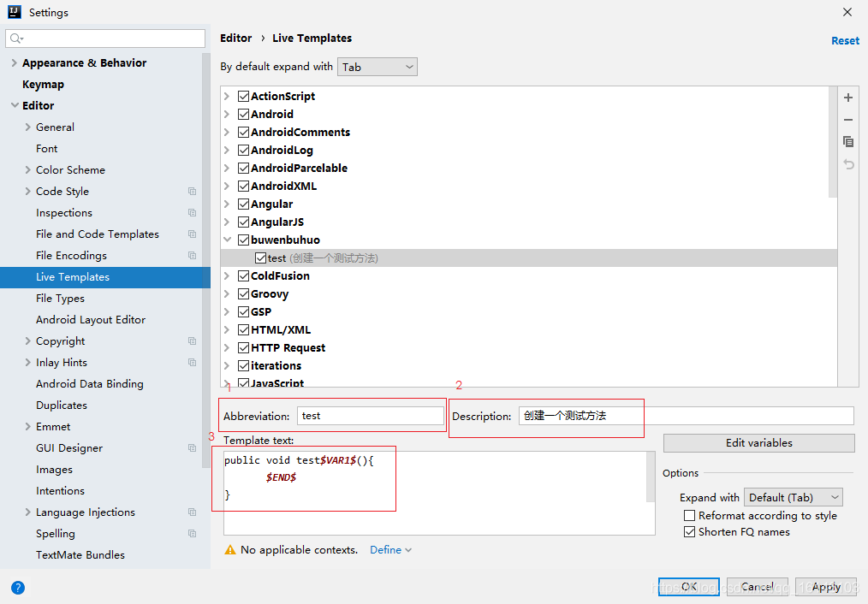
Task: Toggle the HTML/XML group checkbox
Action: pos(244,329)
